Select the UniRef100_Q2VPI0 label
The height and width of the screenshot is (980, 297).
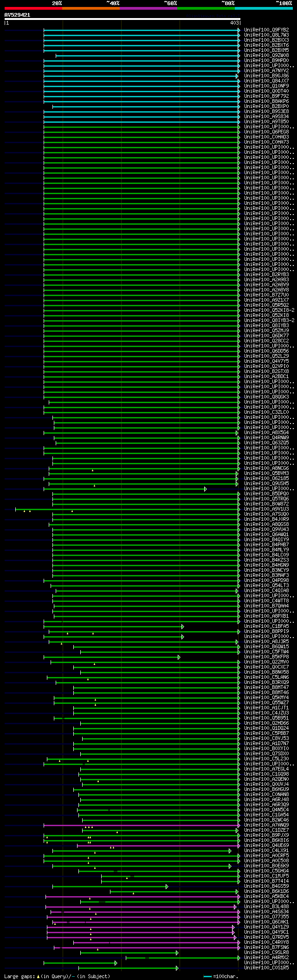[266, 366]
